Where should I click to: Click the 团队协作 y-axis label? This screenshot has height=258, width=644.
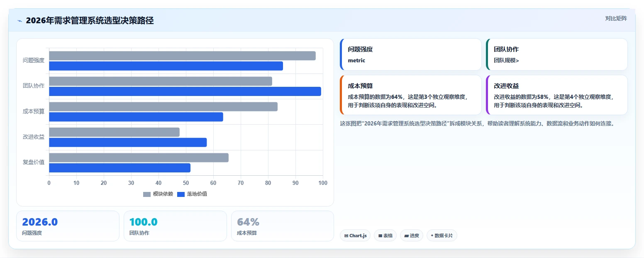[34, 86]
